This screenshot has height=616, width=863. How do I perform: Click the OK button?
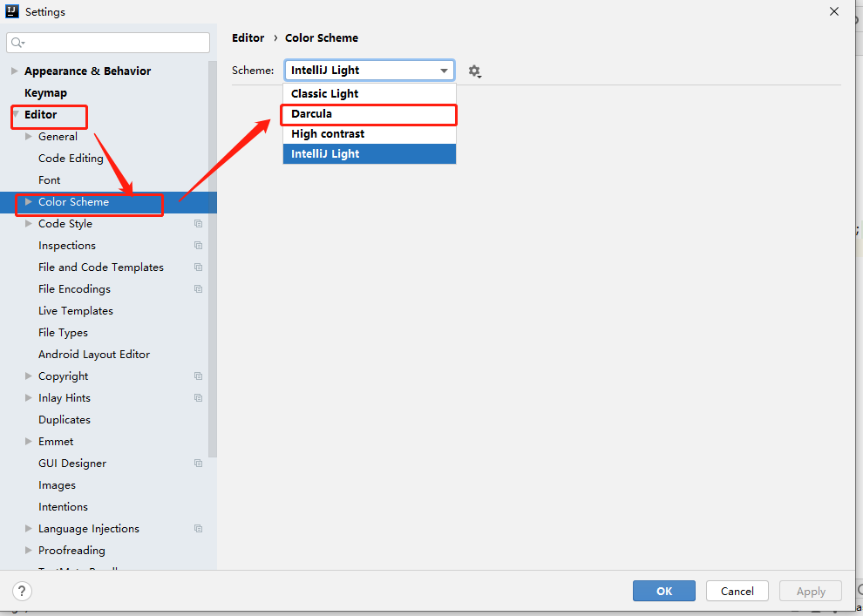pos(663,592)
